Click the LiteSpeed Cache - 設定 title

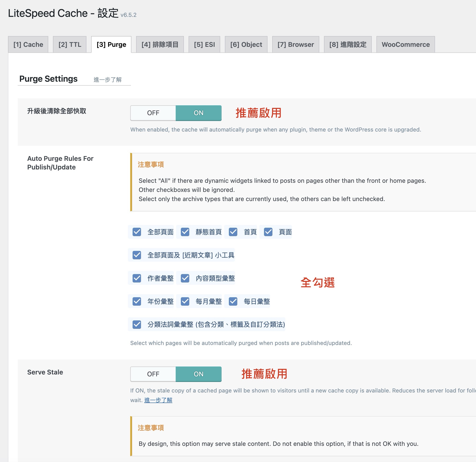(x=63, y=13)
